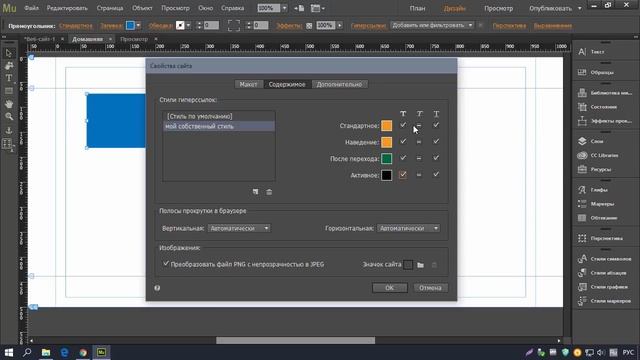The height and width of the screenshot is (360, 640).
Task: Toggle bold for Активное link state
Action: click(403, 175)
